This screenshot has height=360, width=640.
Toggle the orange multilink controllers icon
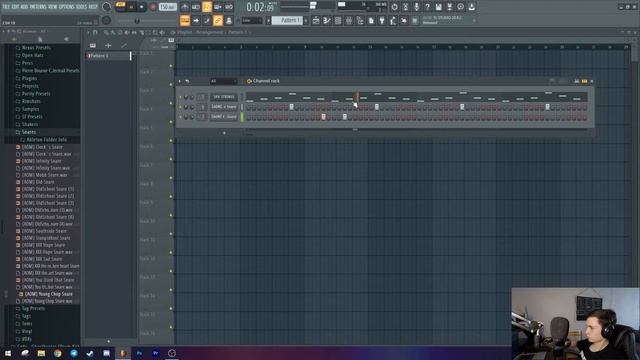click(x=218, y=20)
